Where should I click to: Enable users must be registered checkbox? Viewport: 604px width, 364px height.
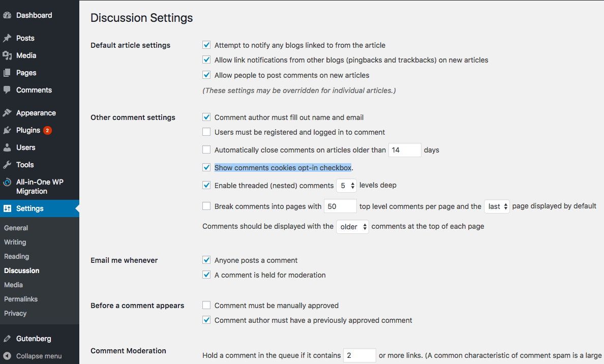(x=206, y=132)
